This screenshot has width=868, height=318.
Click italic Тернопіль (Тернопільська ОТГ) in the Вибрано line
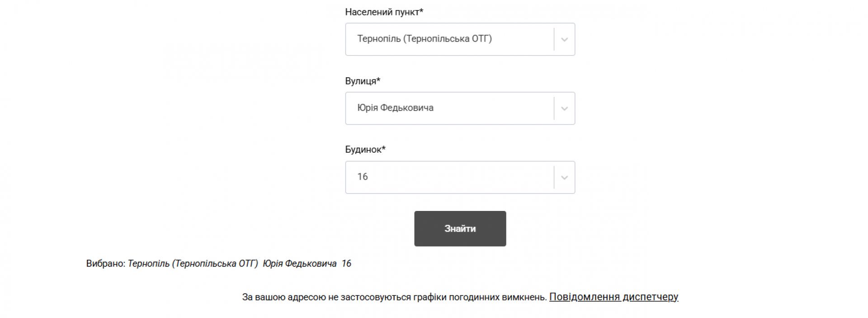pyautogui.click(x=193, y=264)
